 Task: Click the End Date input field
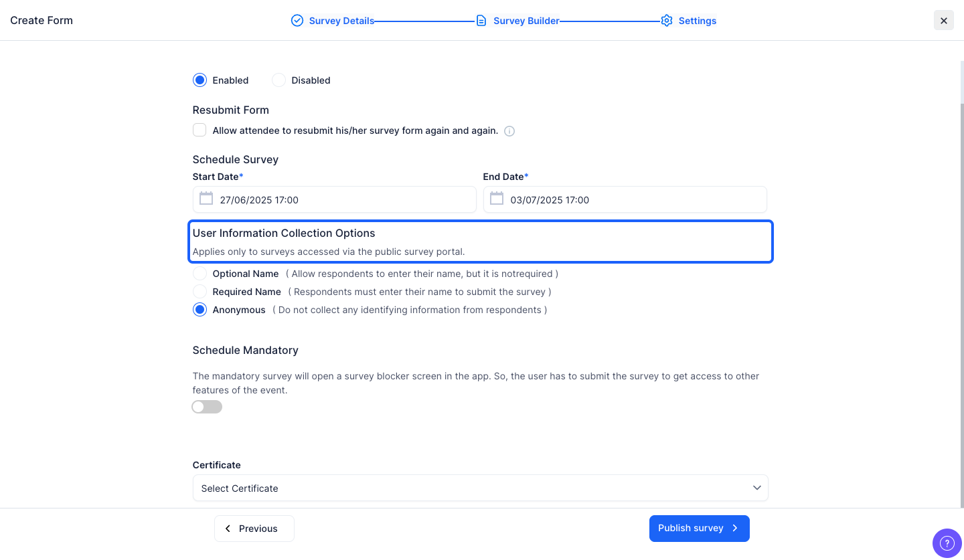pyautogui.click(x=625, y=199)
